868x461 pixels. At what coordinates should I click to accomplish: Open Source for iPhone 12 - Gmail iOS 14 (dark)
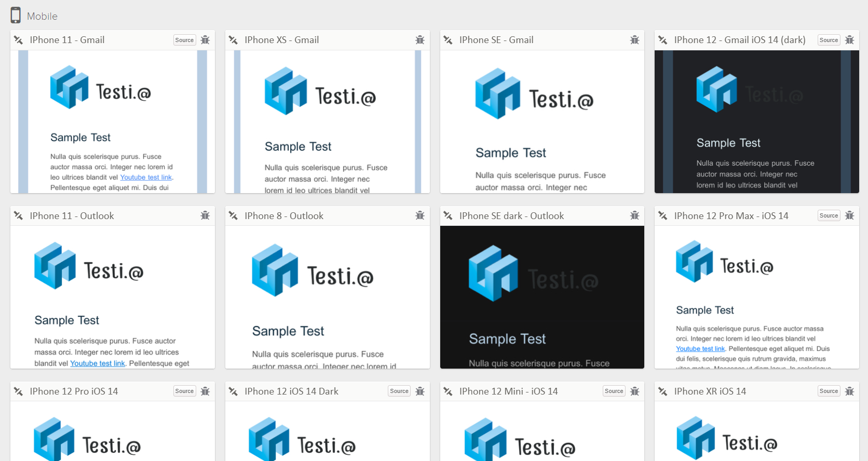point(829,40)
